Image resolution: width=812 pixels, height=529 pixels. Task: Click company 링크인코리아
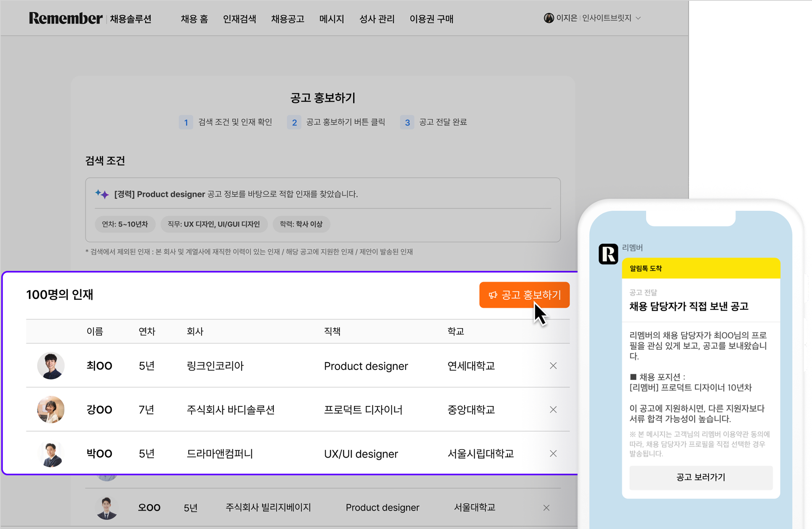[215, 366]
